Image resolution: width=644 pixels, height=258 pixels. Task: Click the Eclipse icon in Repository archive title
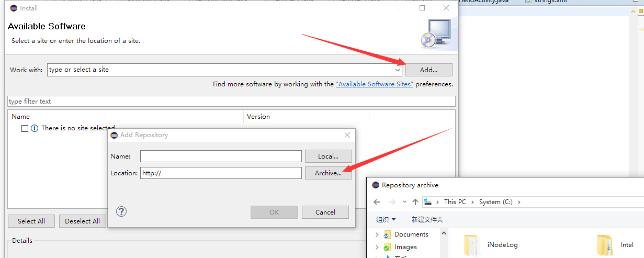pyautogui.click(x=376, y=185)
